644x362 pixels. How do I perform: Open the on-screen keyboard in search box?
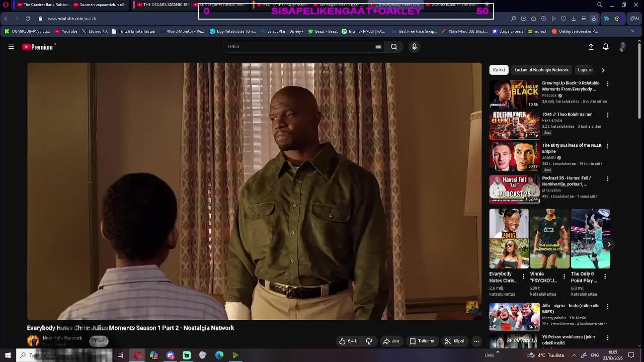(x=378, y=47)
